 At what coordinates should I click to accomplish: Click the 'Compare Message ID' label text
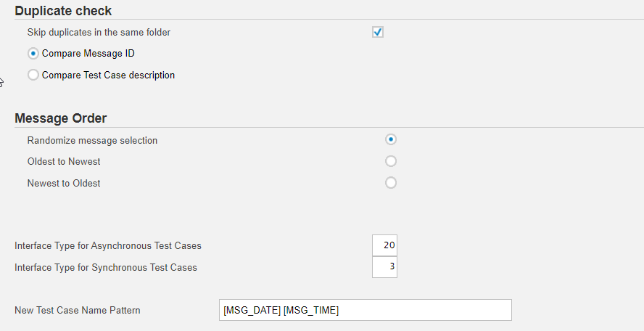click(x=88, y=53)
